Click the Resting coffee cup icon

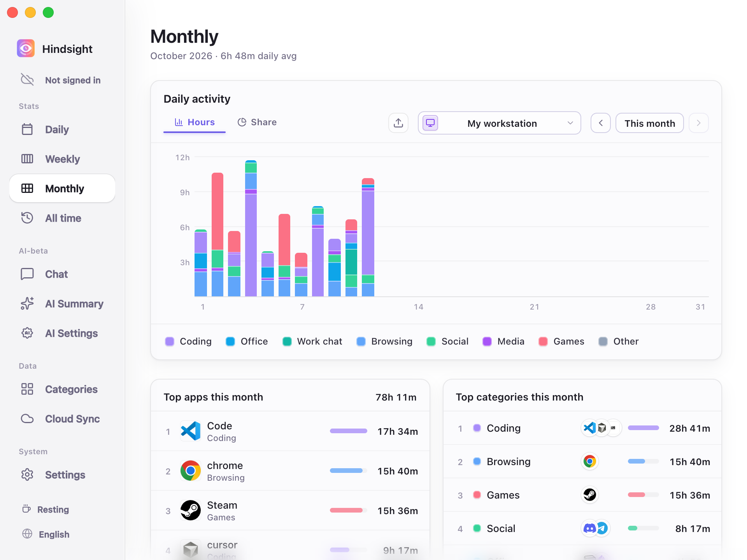[x=26, y=509]
